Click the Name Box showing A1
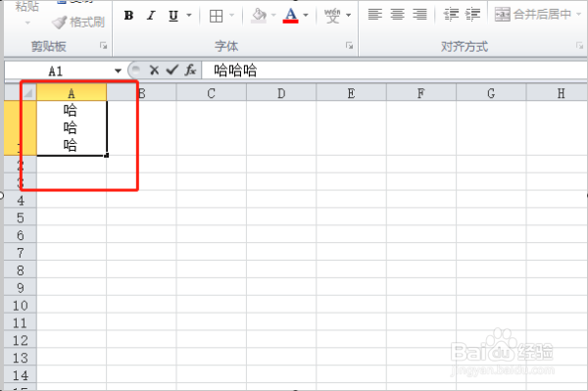The height and width of the screenshot is (391, 588). (56, 71)
